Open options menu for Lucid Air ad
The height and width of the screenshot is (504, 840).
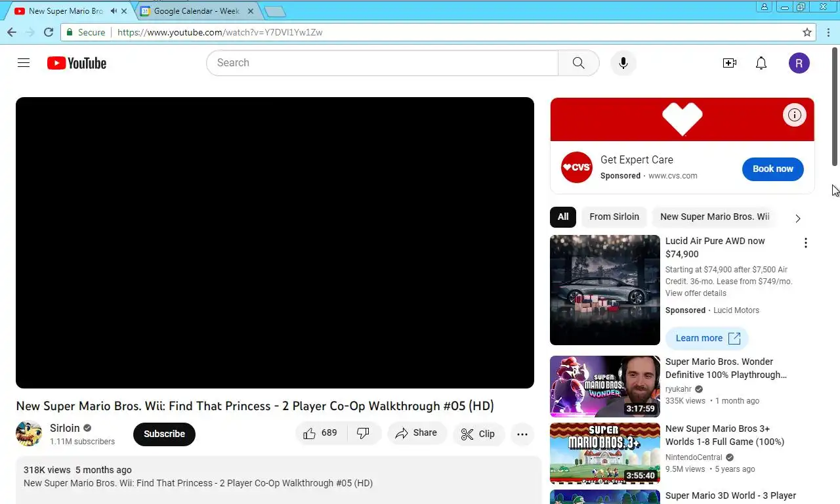[806, 243]
